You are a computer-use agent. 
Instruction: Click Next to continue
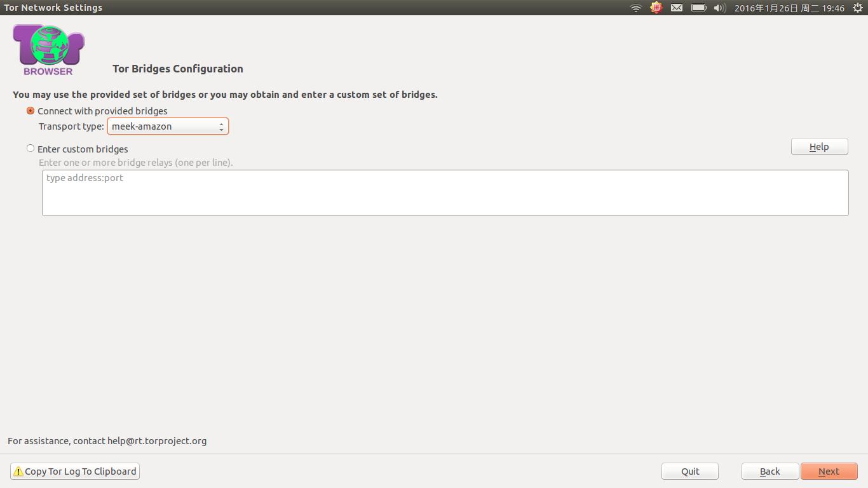click(x=829, y=471)
